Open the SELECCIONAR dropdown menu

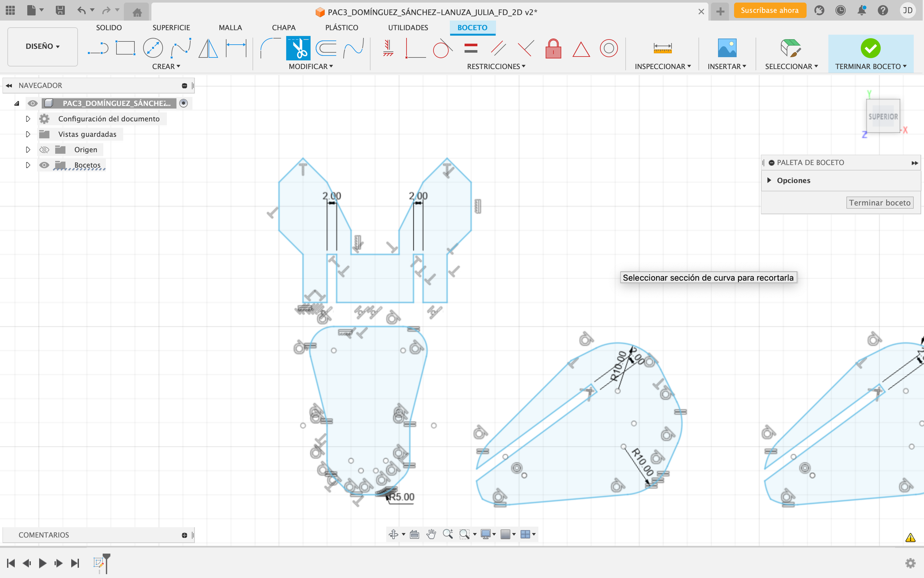pyautogui.click(x=792, y=66)
